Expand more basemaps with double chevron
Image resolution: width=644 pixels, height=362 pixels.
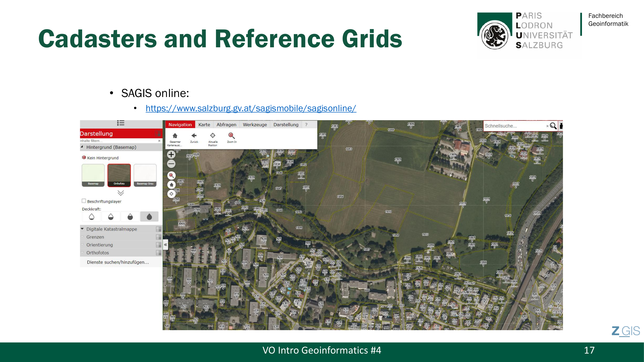121,193
